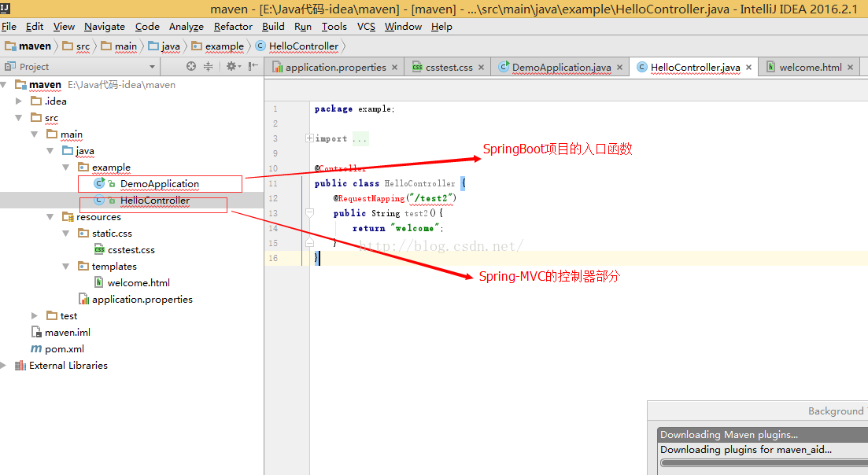Open the File menu
868x475 pixels.
[x=9, y=27]
